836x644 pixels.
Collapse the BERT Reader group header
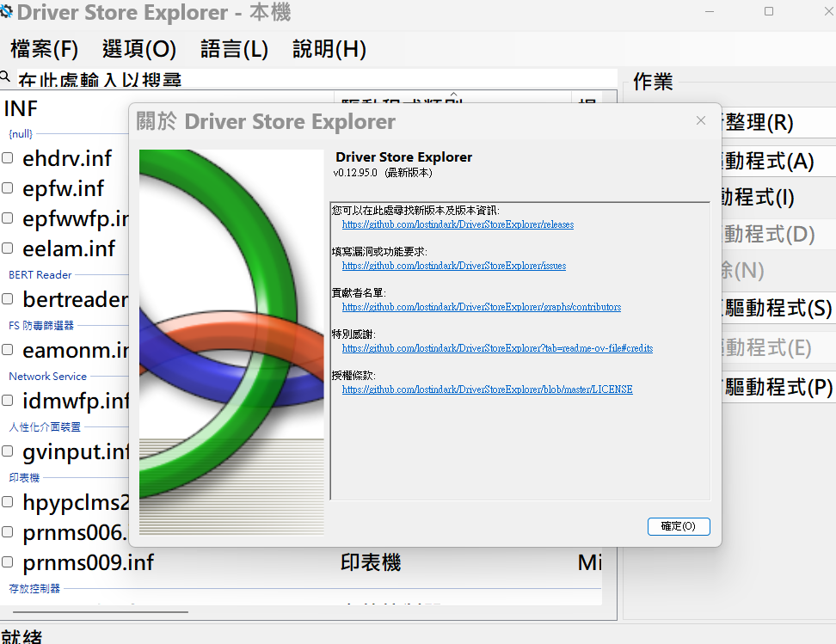[x=40, y=274]
